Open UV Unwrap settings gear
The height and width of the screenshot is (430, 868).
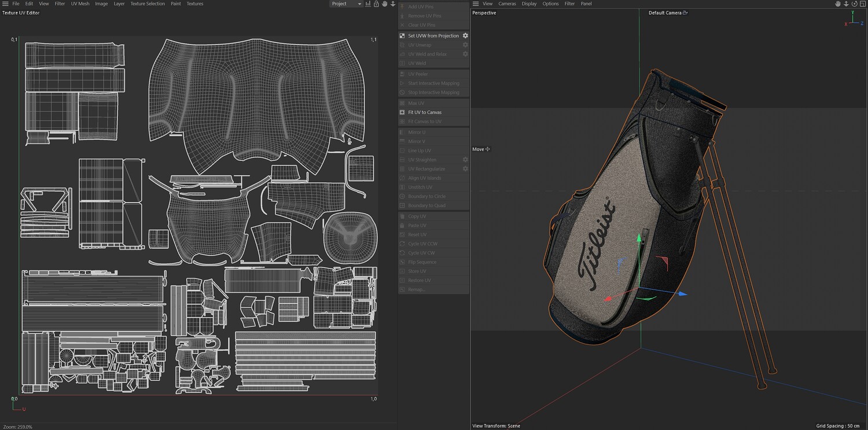[465, 45]
